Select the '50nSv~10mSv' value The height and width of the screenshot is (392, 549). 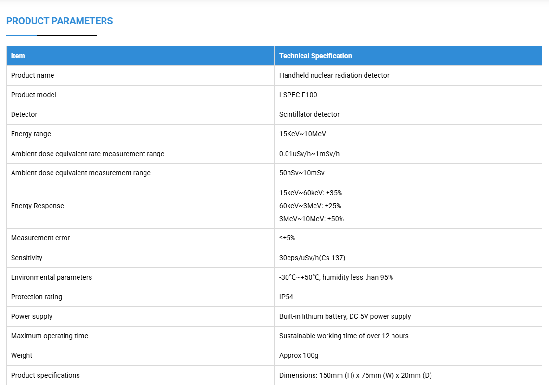point(302,173)
